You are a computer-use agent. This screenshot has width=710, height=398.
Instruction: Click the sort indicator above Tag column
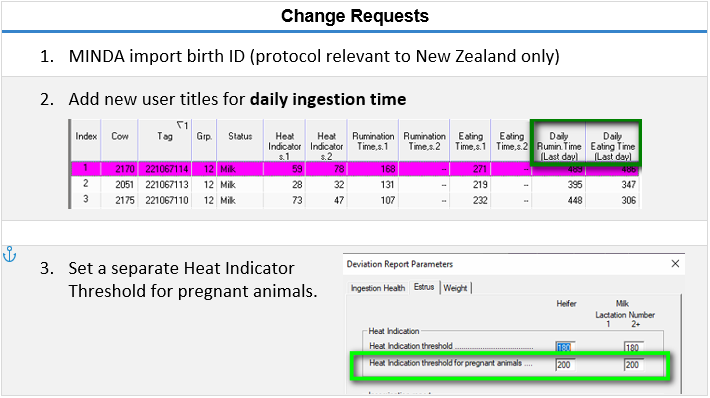tap(182, 125)
